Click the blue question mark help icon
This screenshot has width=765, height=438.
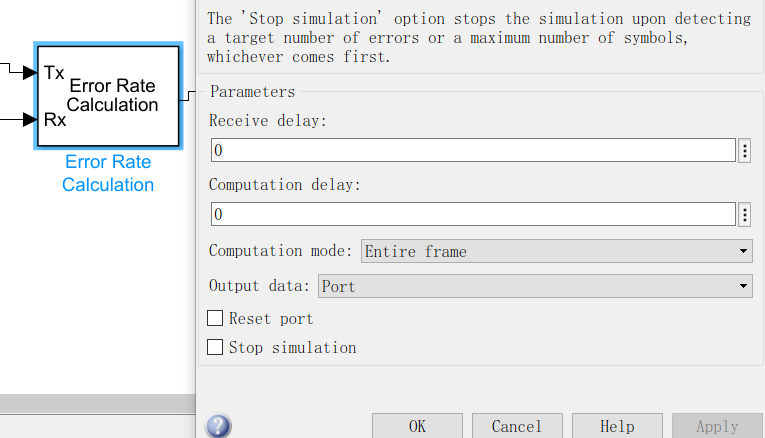click(218, 427)
